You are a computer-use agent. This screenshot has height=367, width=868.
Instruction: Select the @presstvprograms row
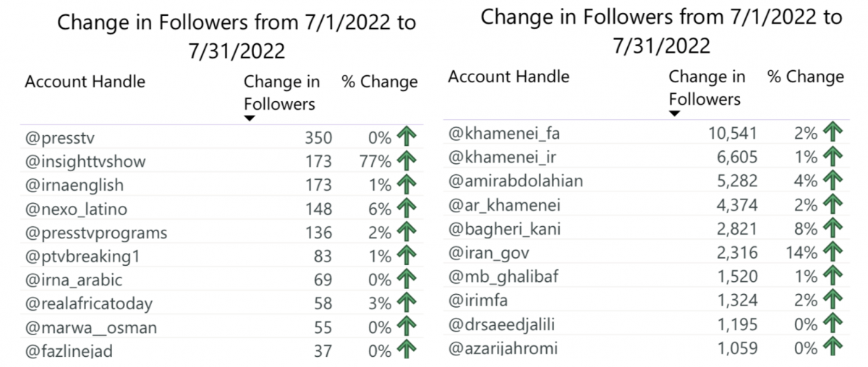221,233
